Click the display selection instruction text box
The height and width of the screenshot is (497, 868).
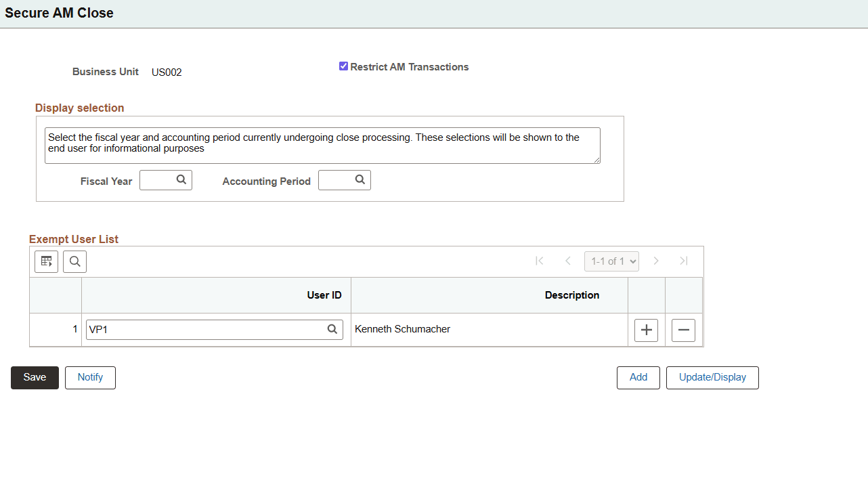(322, 146)
